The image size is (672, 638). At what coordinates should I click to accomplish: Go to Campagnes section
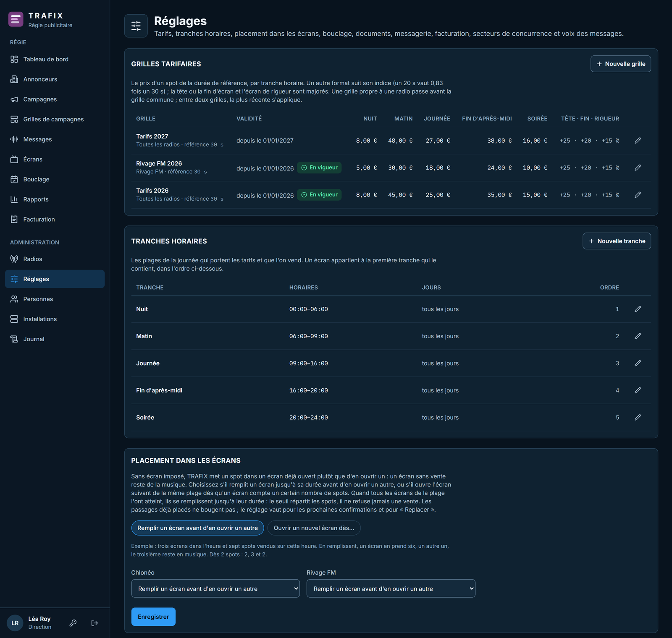(55, 99)
